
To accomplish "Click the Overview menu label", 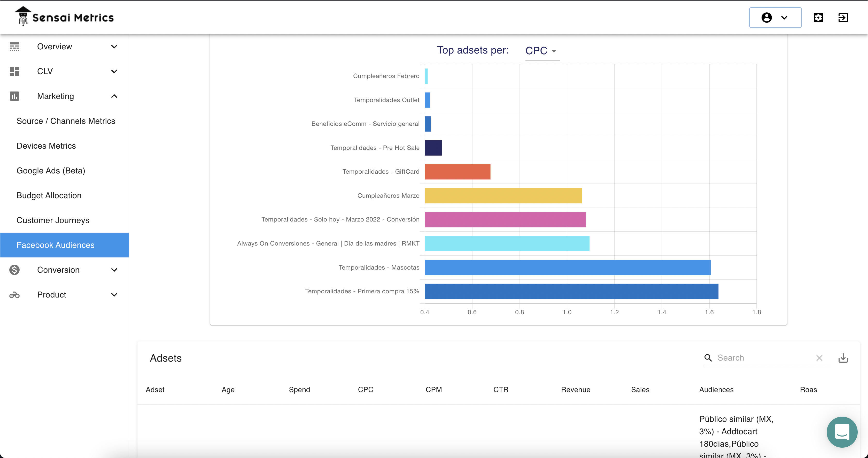I will coord(54,47).
